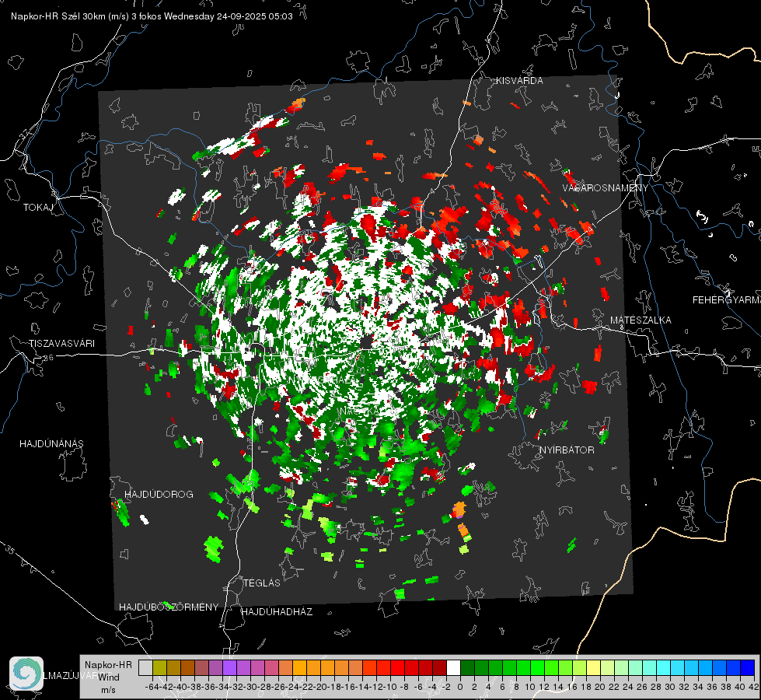The image size is (761, 700).
Task: Select the TISZAVASVÁRI label
Action: pos(61,344)
